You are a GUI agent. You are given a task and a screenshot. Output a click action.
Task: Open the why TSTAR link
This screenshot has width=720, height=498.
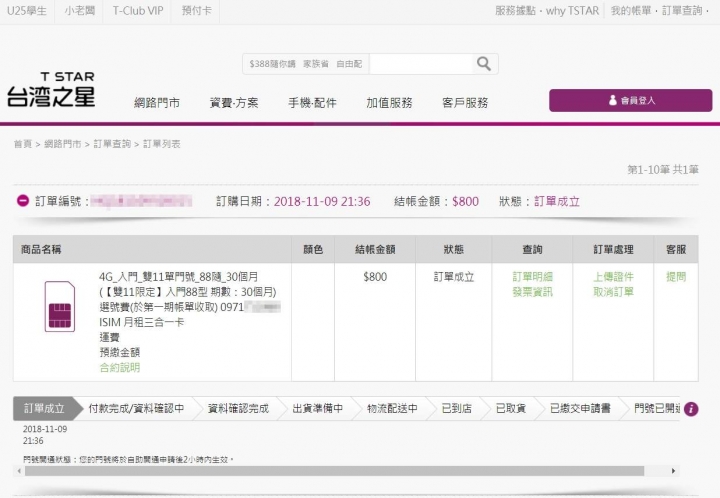[572, 11]
